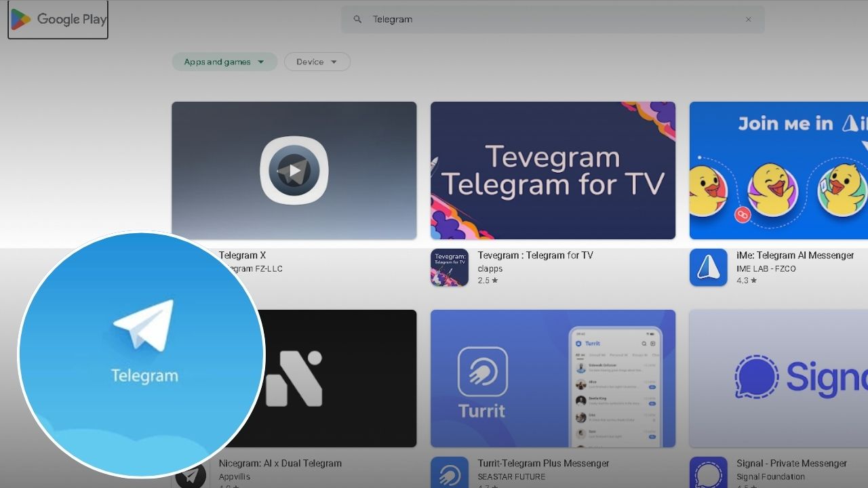Open Tevegram : Telegram for TV title
This screenshot has width=868, height=488.
coord(536,256)
